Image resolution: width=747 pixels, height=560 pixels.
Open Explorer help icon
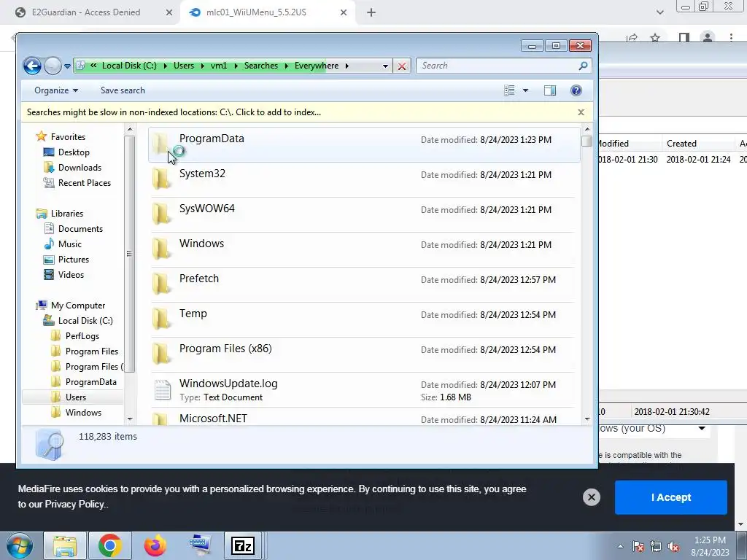tap(576, 90)
